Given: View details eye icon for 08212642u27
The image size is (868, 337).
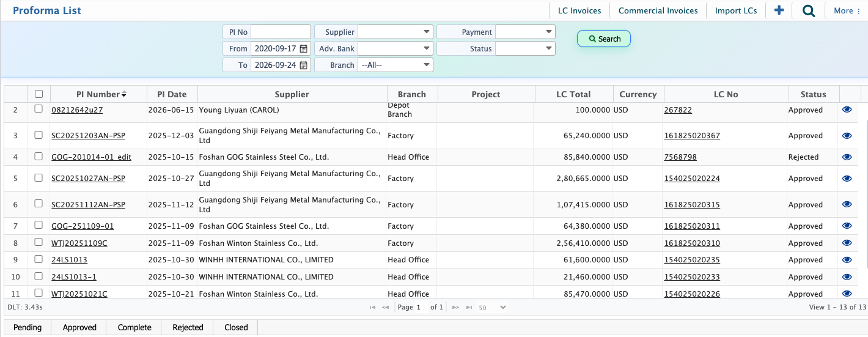Looking at the screenshot, I should click(x=847, y=109).
